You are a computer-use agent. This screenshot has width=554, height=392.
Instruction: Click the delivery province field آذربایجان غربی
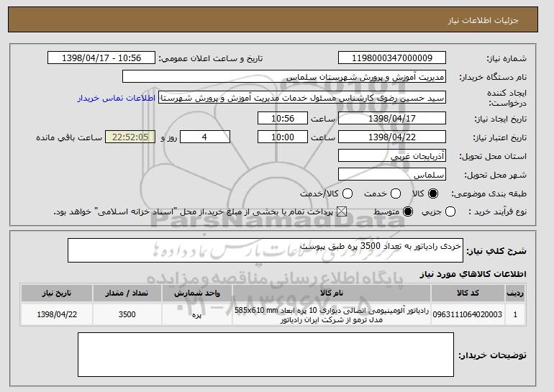(392, 156)
